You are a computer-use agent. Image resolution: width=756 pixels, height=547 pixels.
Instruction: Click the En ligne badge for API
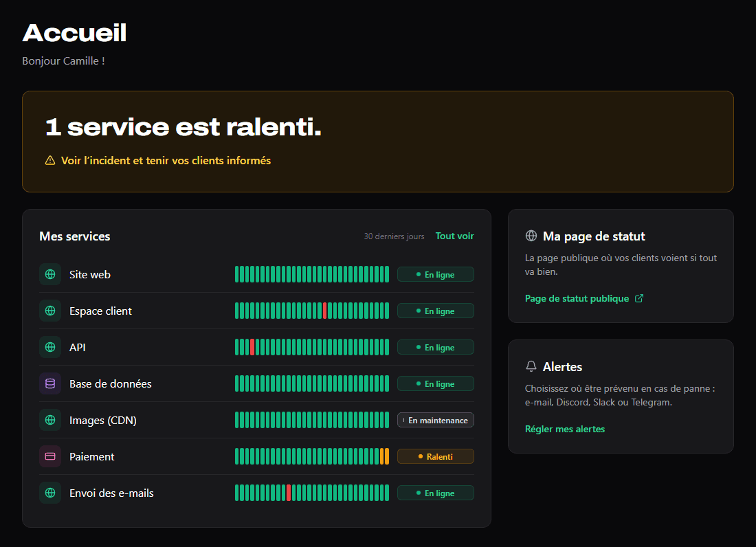[435, 347]
